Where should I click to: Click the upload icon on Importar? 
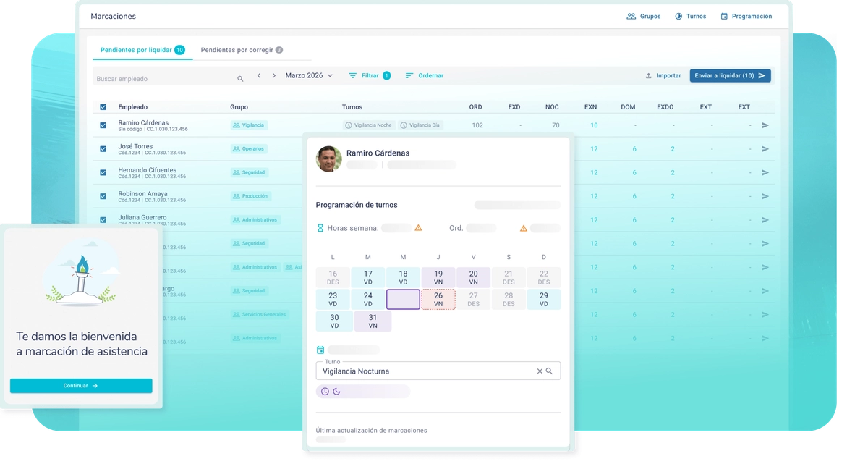(649, 75)
